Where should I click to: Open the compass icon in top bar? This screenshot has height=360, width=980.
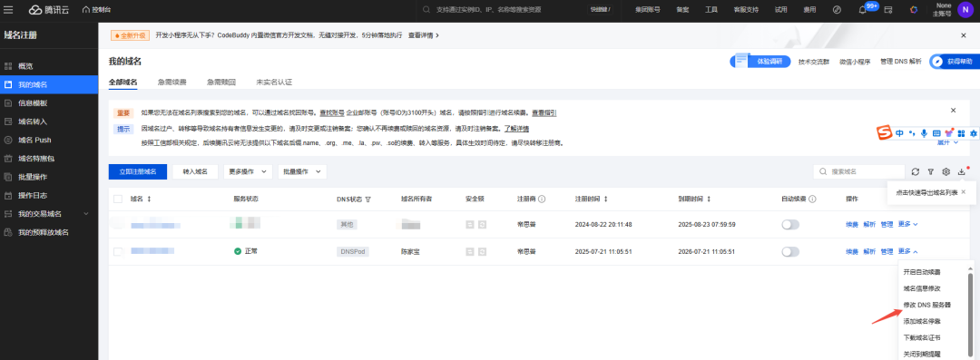(838, 9)
